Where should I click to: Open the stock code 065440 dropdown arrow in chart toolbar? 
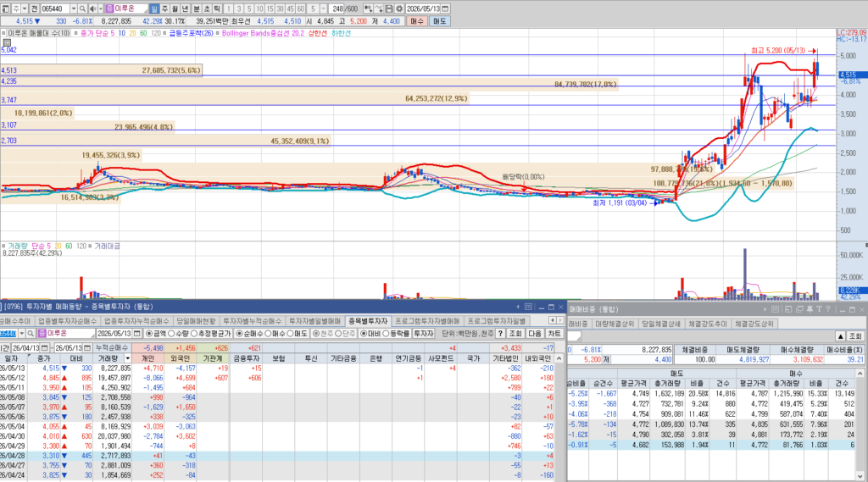(x=74, y=8)
